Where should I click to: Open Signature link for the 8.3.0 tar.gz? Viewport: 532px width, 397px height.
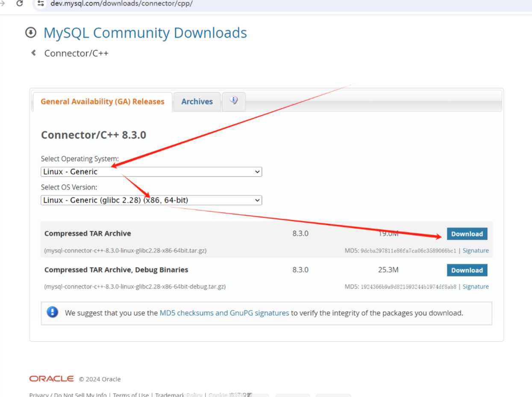[x=476, y=250]
